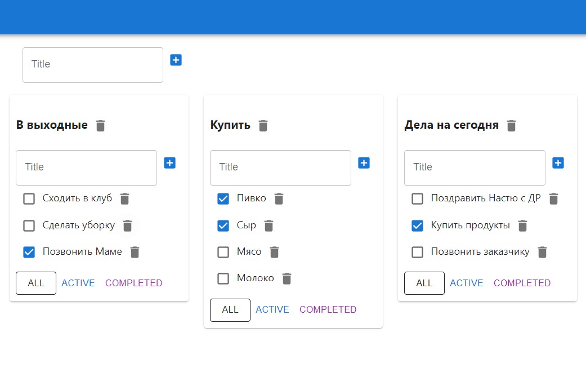Remove 'Поздравить Настю с ДР' task

553,199
